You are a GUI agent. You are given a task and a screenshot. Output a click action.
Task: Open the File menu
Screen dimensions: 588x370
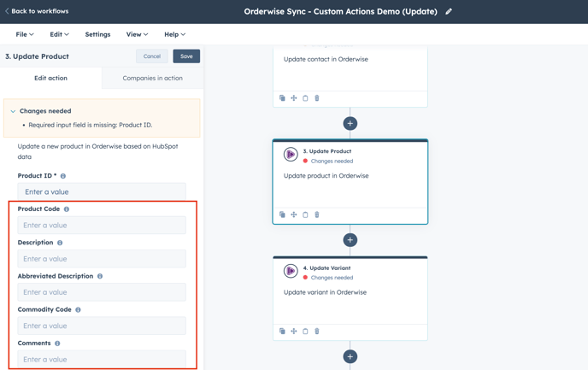(25, 34)
